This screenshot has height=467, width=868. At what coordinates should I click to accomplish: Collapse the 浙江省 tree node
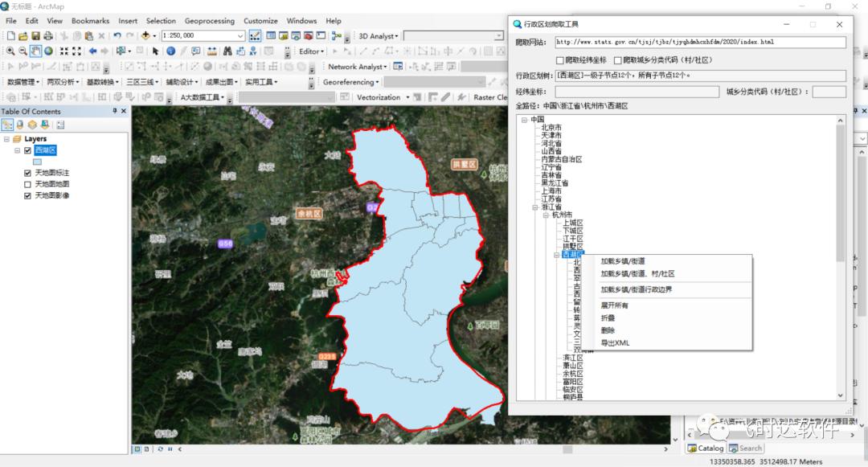(x=534, y=207)
